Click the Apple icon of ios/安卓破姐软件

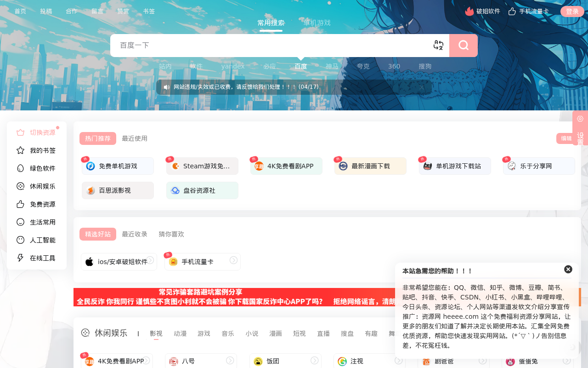90,262
